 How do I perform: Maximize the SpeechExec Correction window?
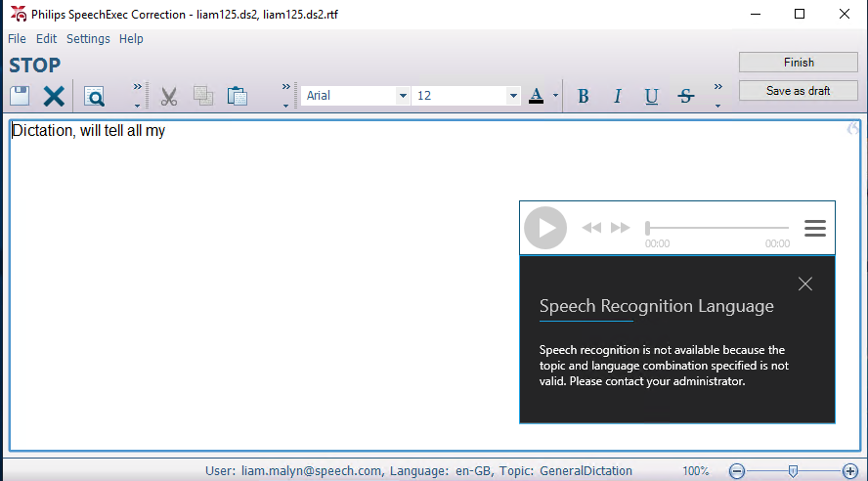coord(800,14)
